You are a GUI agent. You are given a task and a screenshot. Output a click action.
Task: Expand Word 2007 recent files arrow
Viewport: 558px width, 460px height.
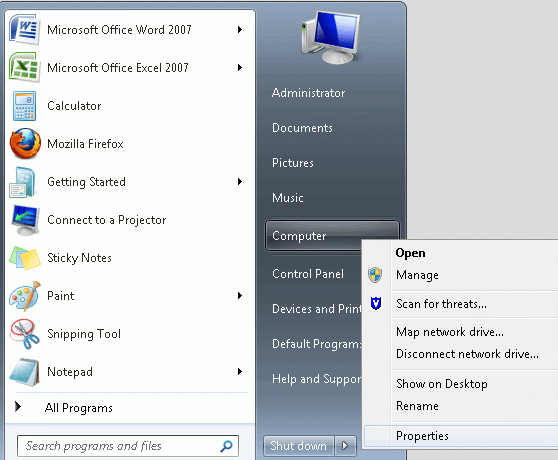[x=240, y=30]
